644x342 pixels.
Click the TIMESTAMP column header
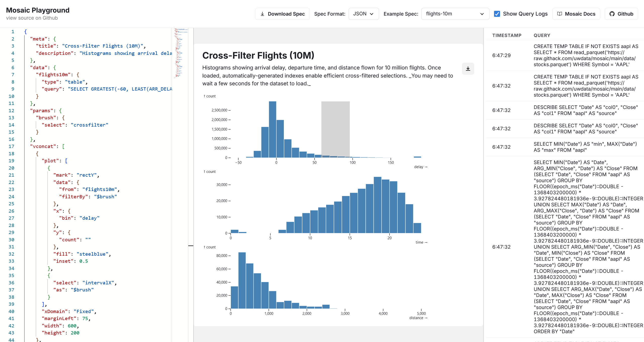point(507,35)
